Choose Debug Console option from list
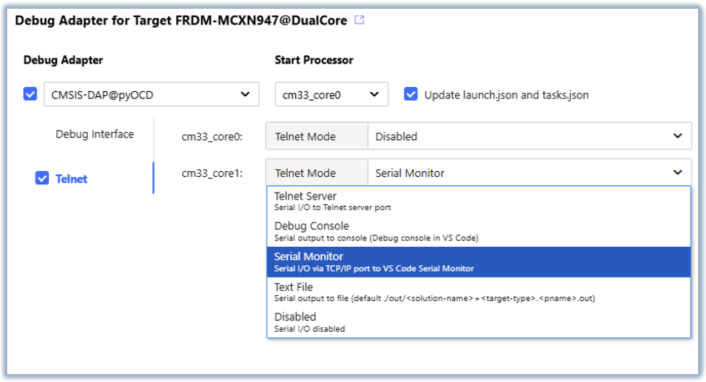706x382 pixels. tap(479, 232)
